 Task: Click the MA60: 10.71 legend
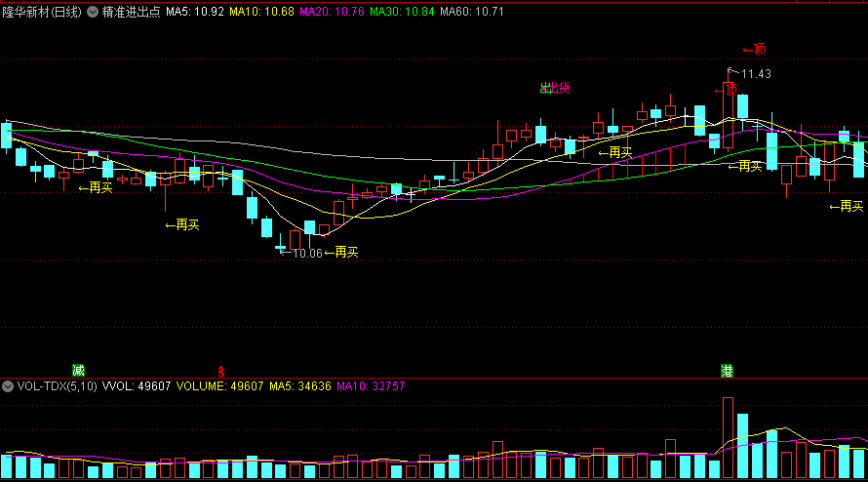click(472, 12)
